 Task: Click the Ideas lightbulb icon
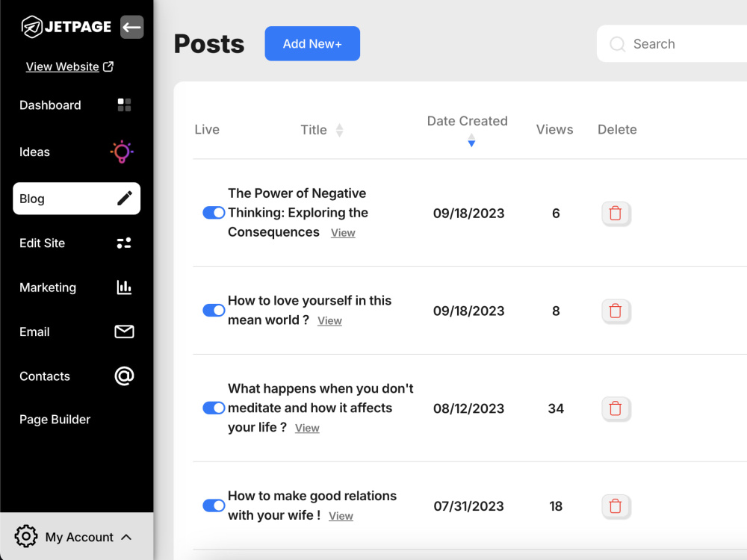tap(122, 152)
